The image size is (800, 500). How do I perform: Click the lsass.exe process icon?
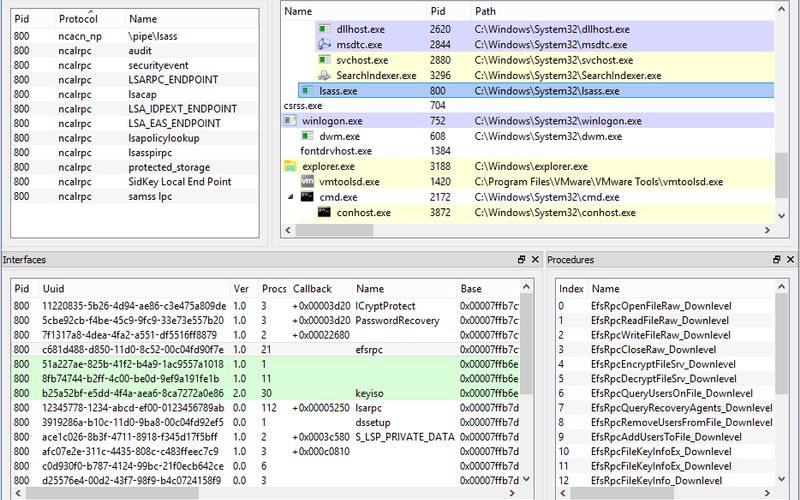(x=307, y=90)
